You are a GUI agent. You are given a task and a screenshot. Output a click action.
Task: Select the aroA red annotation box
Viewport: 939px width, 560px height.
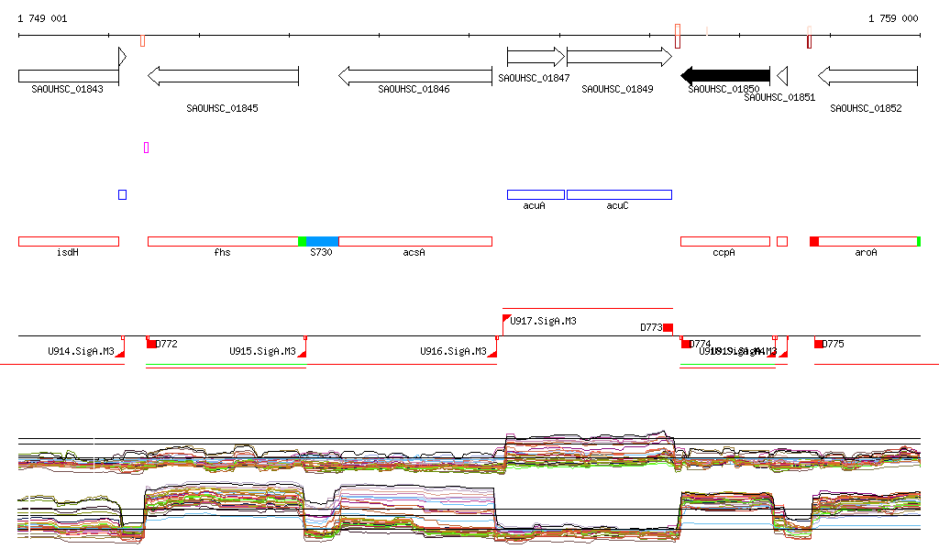pyautogui.click(x=867, y=241)
